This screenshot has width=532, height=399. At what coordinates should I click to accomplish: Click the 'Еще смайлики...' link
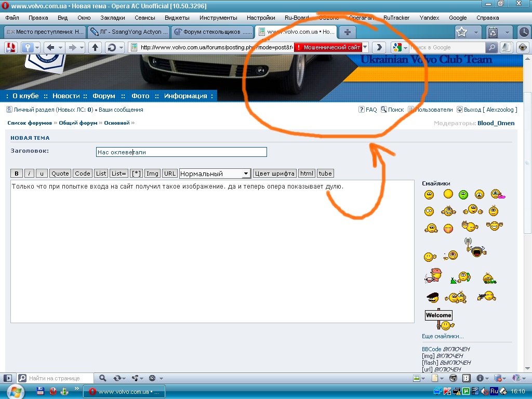click(x=443, y=336)
